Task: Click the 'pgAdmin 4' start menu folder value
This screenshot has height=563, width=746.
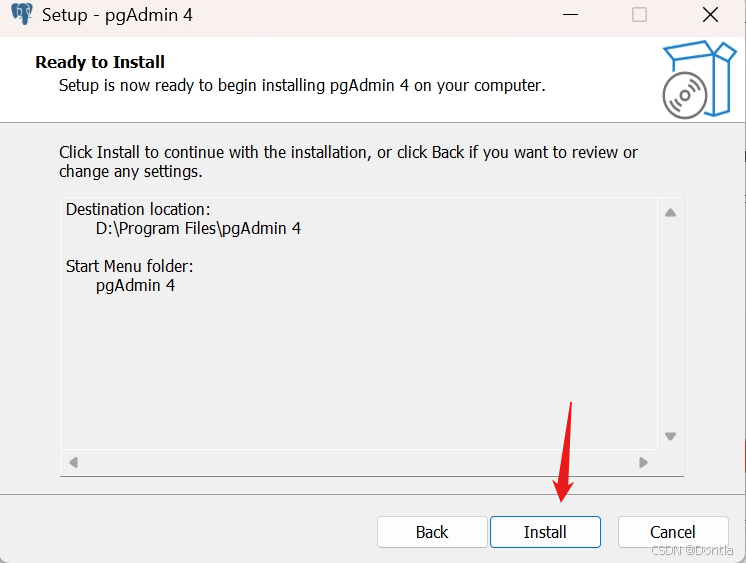Action: 136,286
